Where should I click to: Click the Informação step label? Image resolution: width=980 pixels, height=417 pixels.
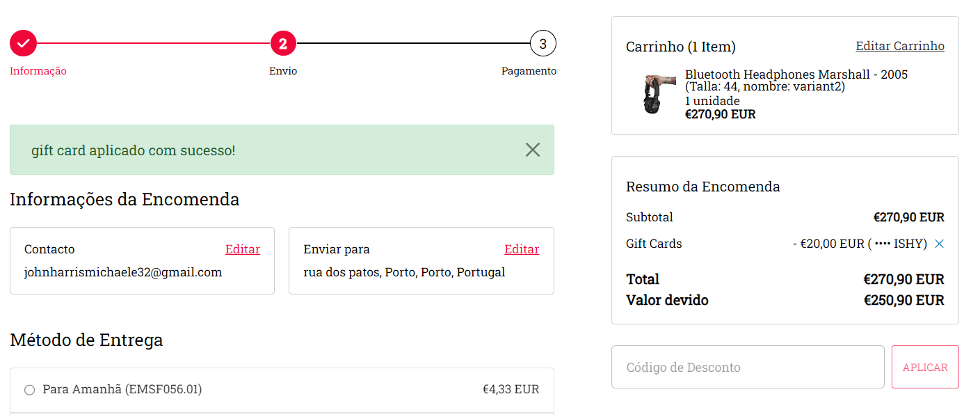point(38,71)
